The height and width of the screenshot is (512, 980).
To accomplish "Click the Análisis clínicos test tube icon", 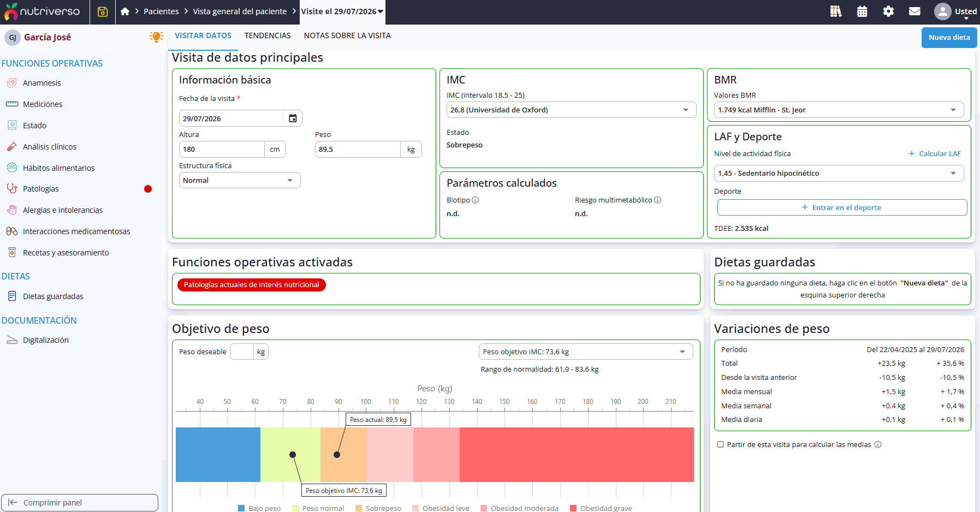I will click(x=12, y=146).
